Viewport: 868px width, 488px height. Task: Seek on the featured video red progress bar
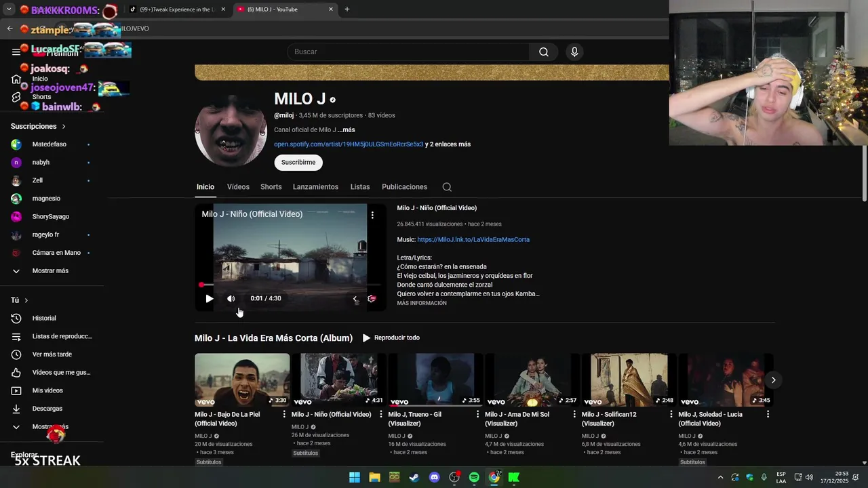290,285
